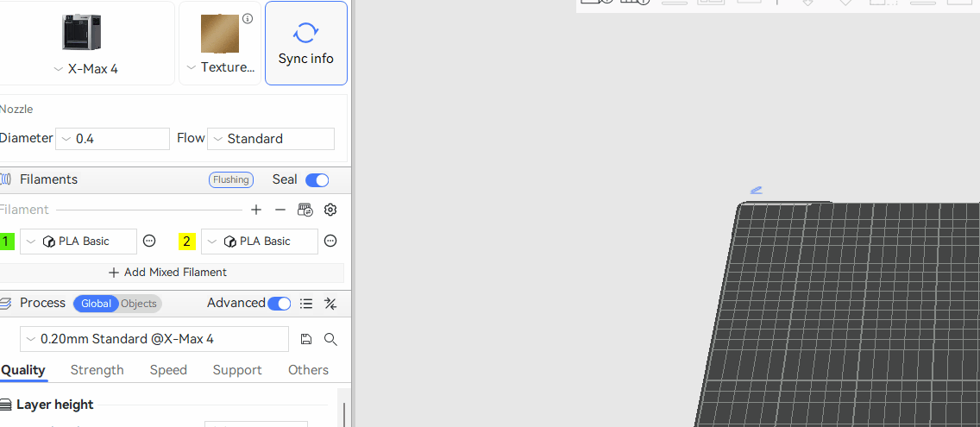Click filament 2 yellow color swatch
Image resolution: width=980 pixels, height=427 pixels.
(x=187, y=242)
